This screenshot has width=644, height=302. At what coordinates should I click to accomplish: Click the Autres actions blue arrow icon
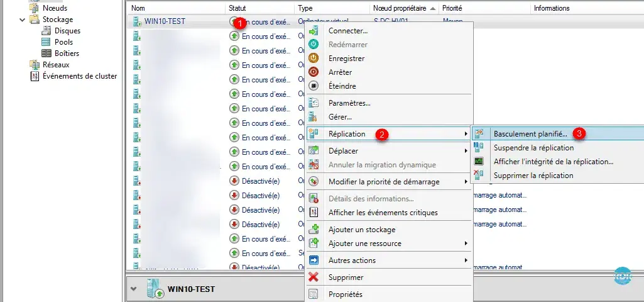[x=314, y=260]
